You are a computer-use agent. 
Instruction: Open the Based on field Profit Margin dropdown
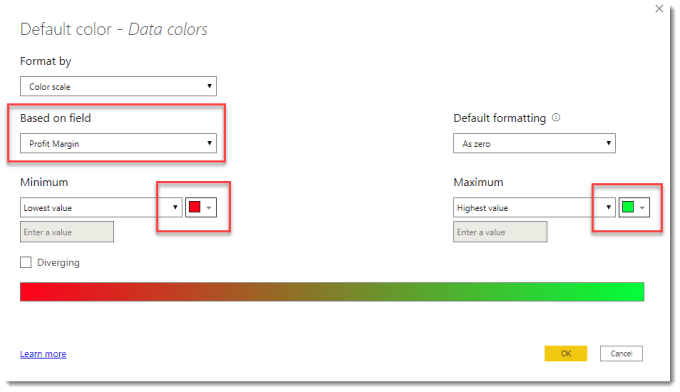[x=118, y=144]
